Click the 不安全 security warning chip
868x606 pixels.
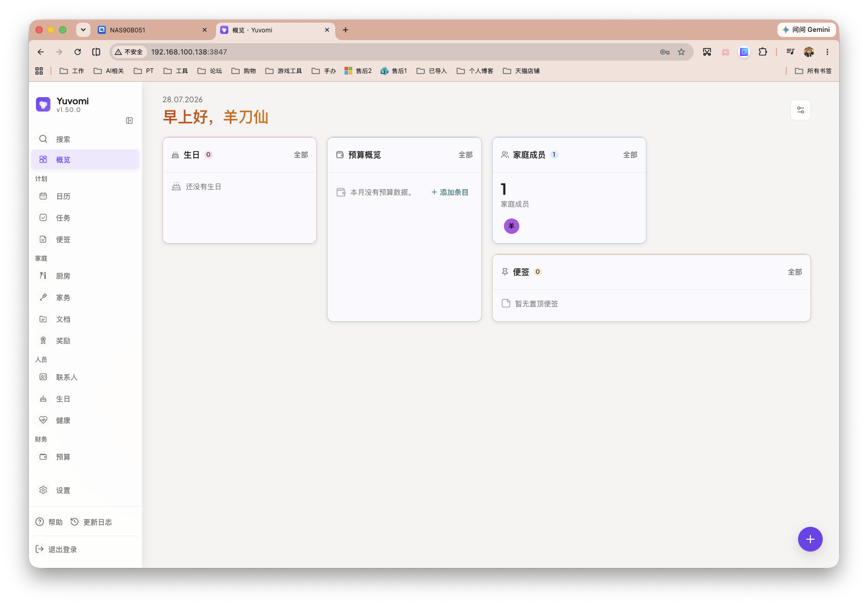point(129,52)
